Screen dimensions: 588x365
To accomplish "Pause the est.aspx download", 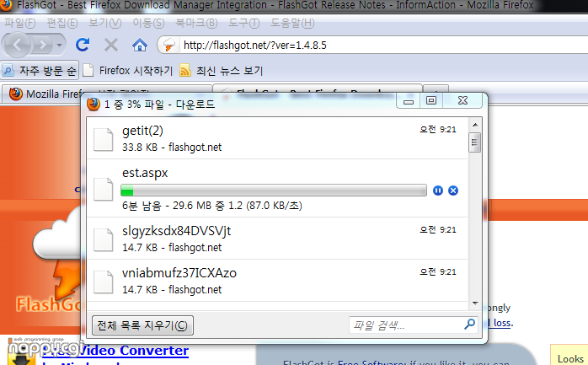I will 437,191.
